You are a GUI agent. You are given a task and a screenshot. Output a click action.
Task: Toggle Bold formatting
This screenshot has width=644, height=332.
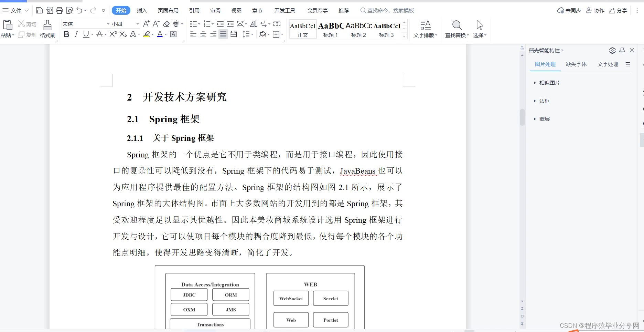tap(67, 34)
